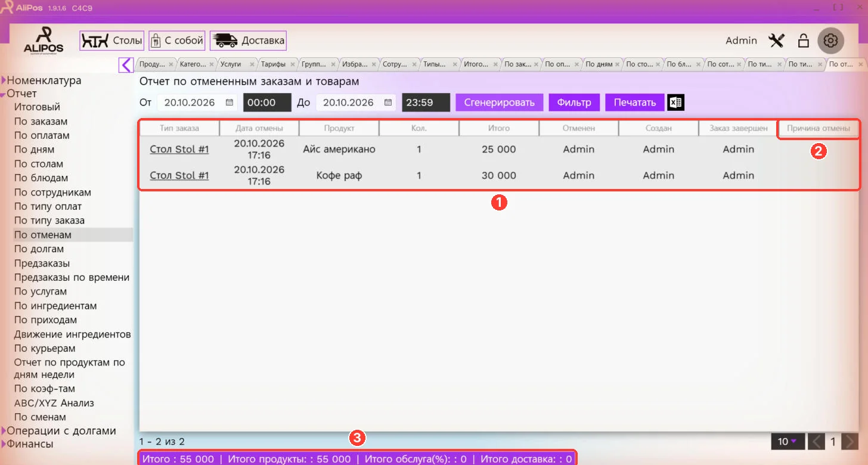This screenshot has width=868, height=465.
Task: Close the Услуги tab
Action: coord(252,64)
